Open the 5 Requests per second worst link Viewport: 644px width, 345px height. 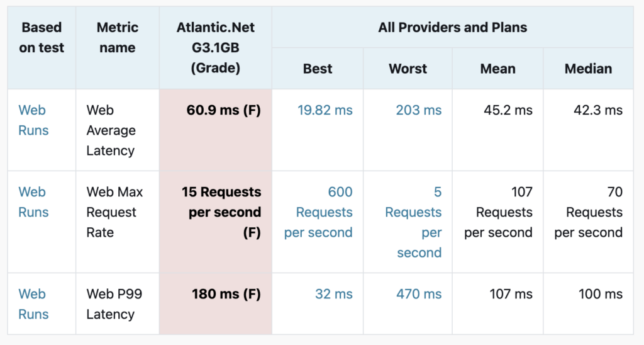coord(413,222)
